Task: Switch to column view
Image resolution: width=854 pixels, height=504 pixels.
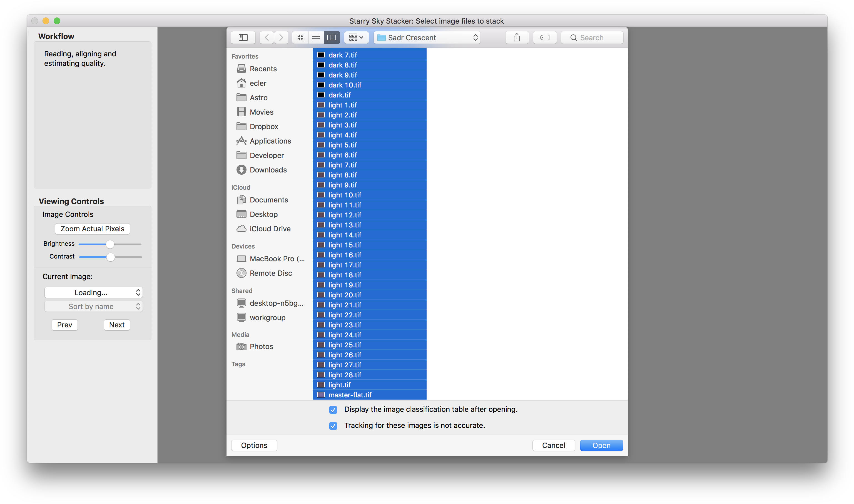Action: pyautogui.click(x=332, y=37)
